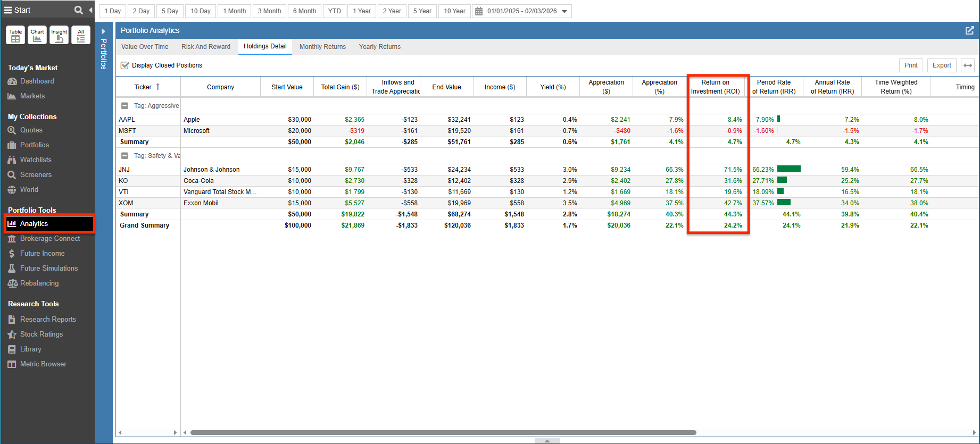Viewport: 980px width, 444px height.
Task: Open the Chart view icon
Action: tap(37, 35)
